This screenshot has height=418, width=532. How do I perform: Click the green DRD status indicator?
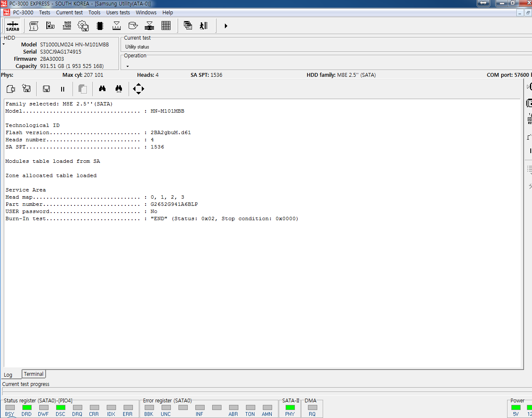(x=27, y=407)
